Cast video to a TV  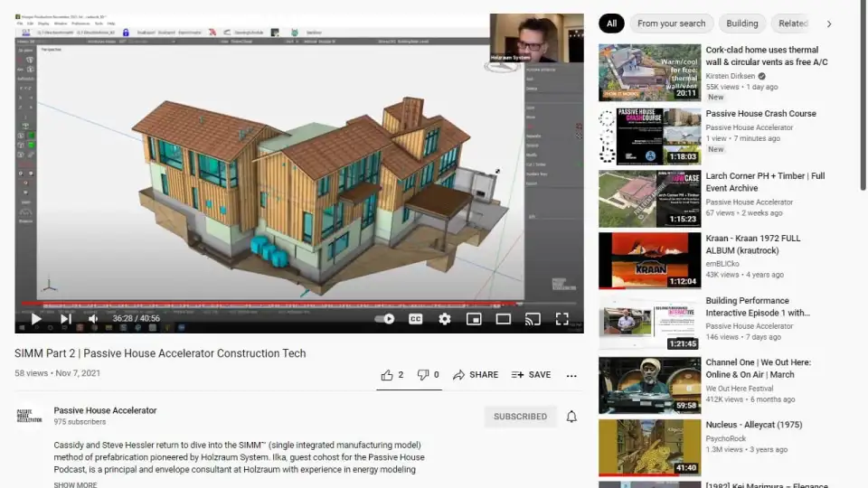pyautogui.click(x=533, y=319)
